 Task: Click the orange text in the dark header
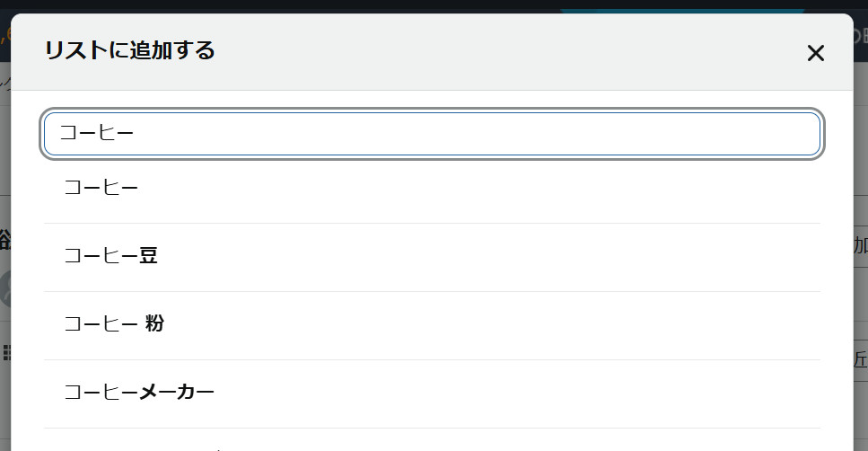[4, 36]
